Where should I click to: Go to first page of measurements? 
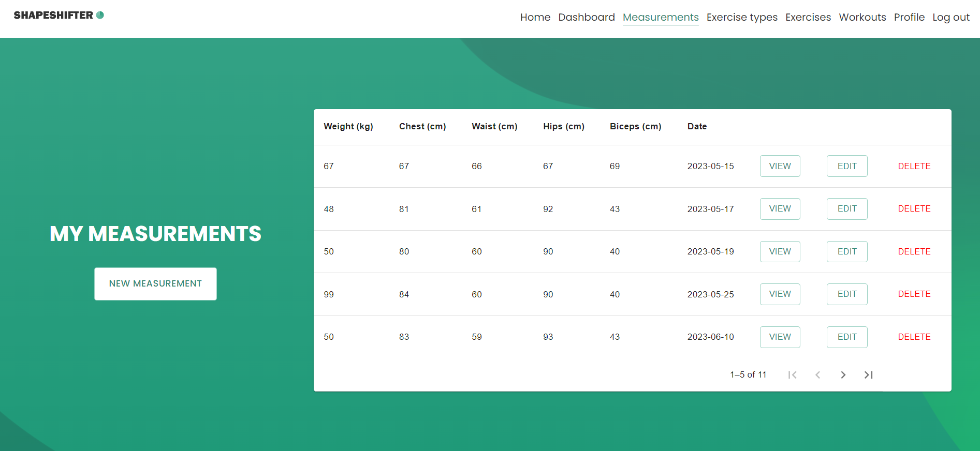pos(792,375)
